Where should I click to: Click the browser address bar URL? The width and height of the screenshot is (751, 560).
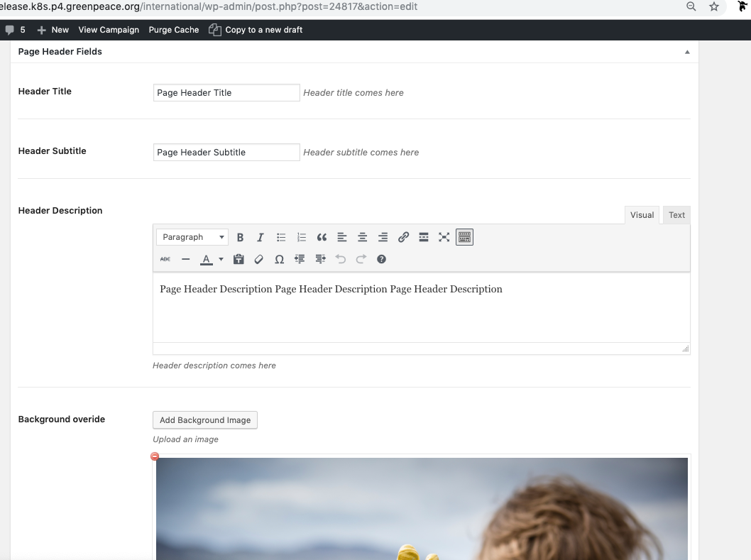tap(209, 6)
